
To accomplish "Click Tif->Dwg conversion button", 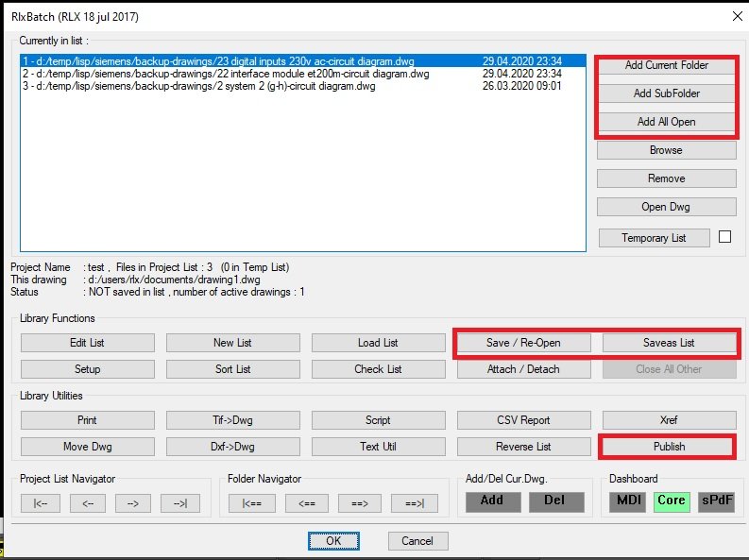I will point(233,420).
